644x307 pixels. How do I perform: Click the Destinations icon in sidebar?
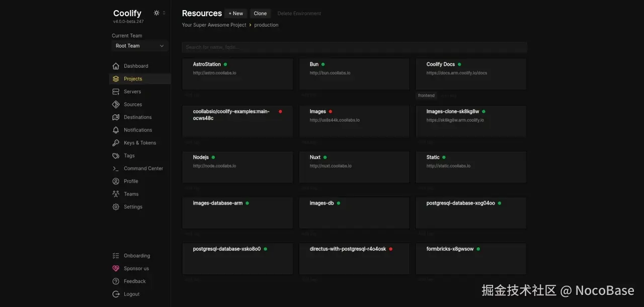[x=116, y=117]
